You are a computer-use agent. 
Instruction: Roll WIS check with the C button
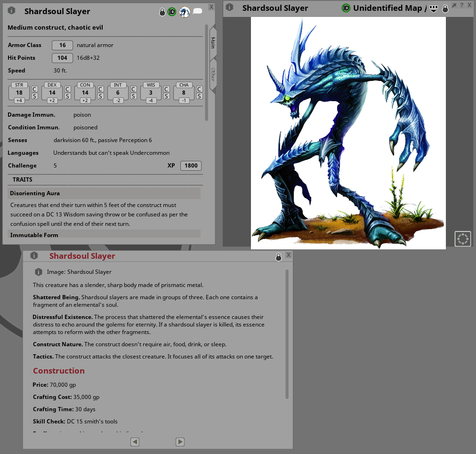(x=166, y=89)
